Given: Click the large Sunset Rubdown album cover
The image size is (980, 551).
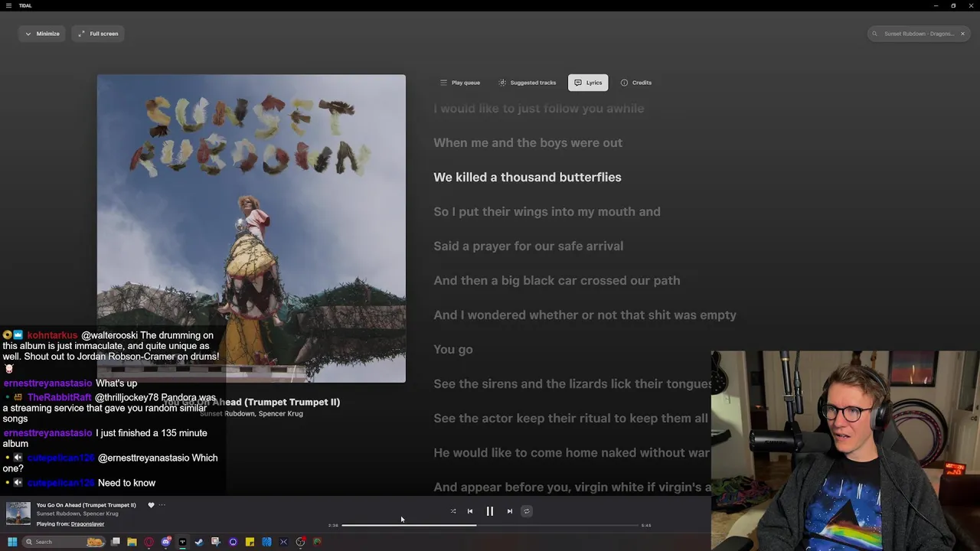Looking at the screenshot, I should (x=251, y=228).
